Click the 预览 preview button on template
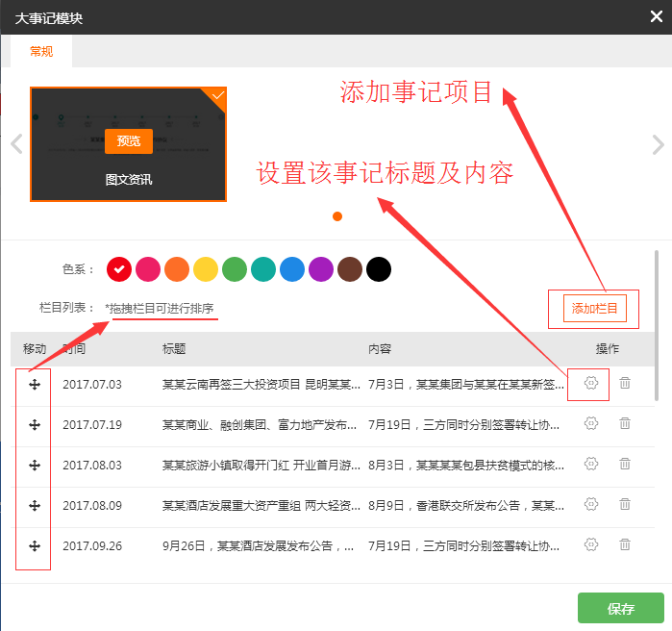This screenshot has height=631, width=672. click(x=129, y=141)
